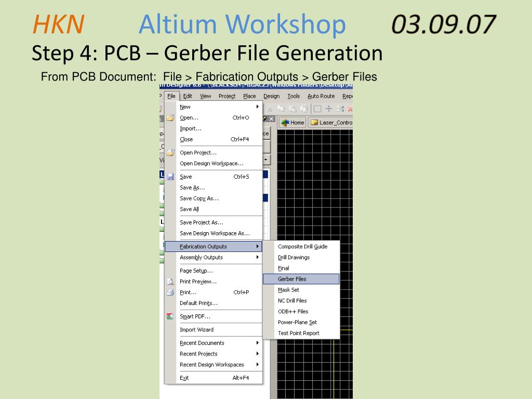
Task: Select Save Copy As...
Action: click(213, 198)
